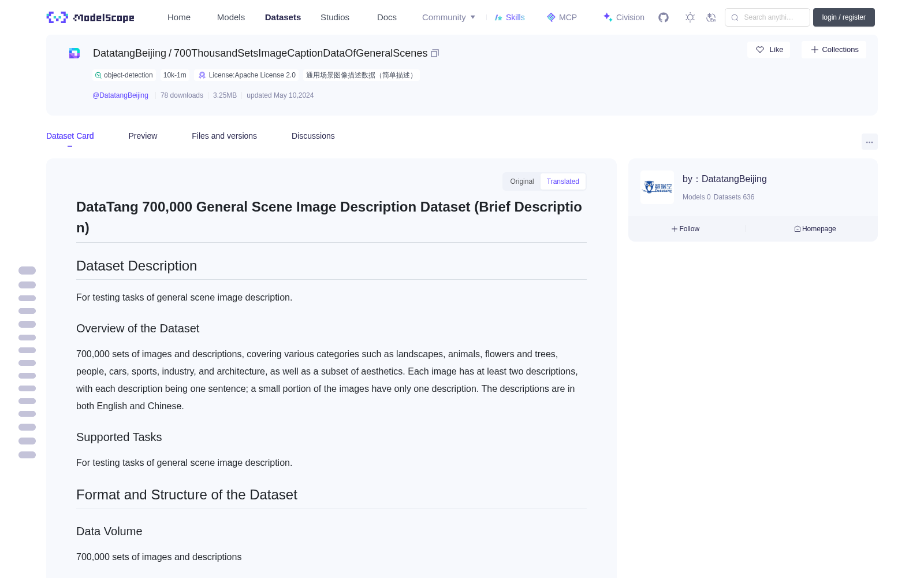Click the "Overview of the Dataset" heading
The width and height of the screenshot is (924, 578).
coord(137,328)
